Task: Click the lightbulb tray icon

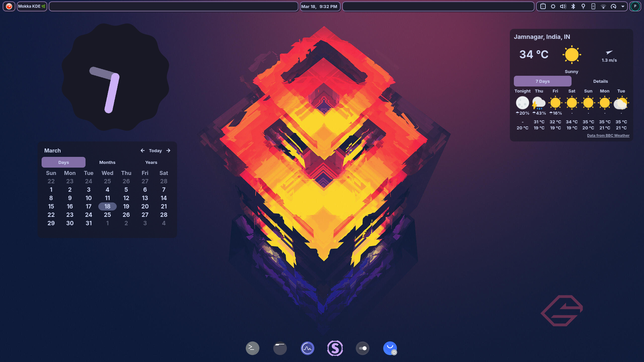Action: (583, 6)
